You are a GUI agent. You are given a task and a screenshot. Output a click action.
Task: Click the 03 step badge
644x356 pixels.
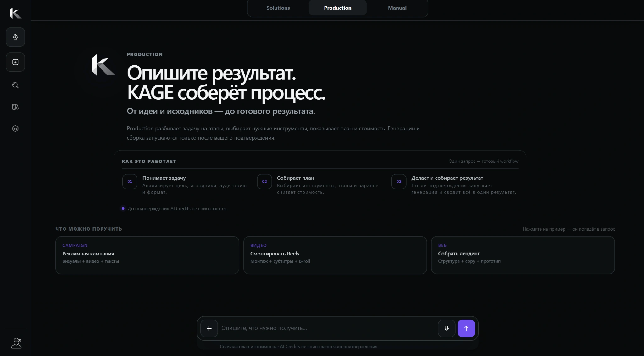(x=399, y=182)
